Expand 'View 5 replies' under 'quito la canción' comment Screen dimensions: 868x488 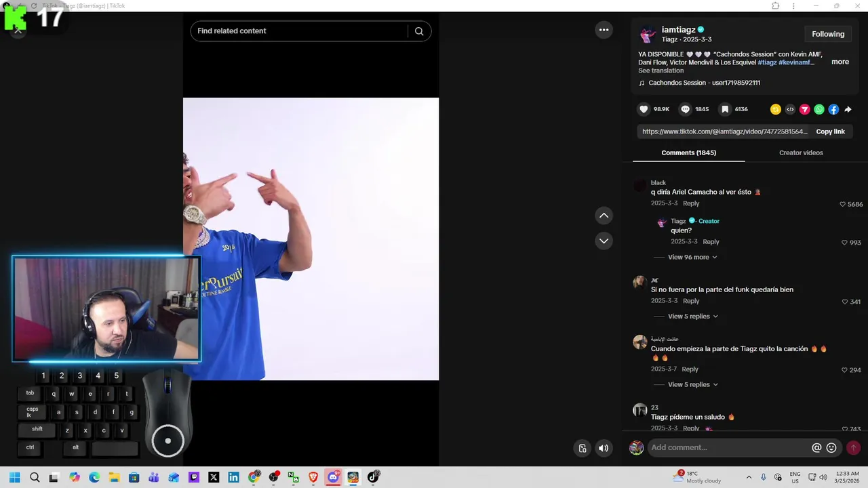692,385
